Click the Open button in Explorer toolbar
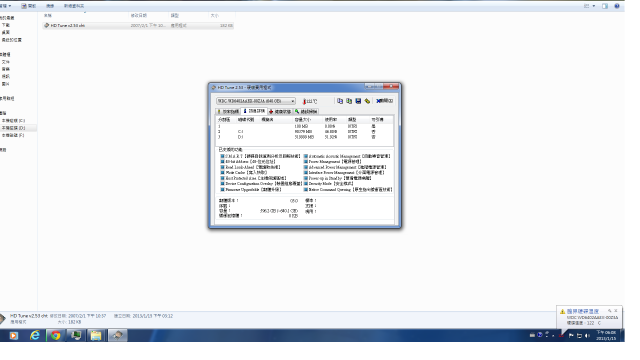The image size is (640, 360). coord(29,6)
